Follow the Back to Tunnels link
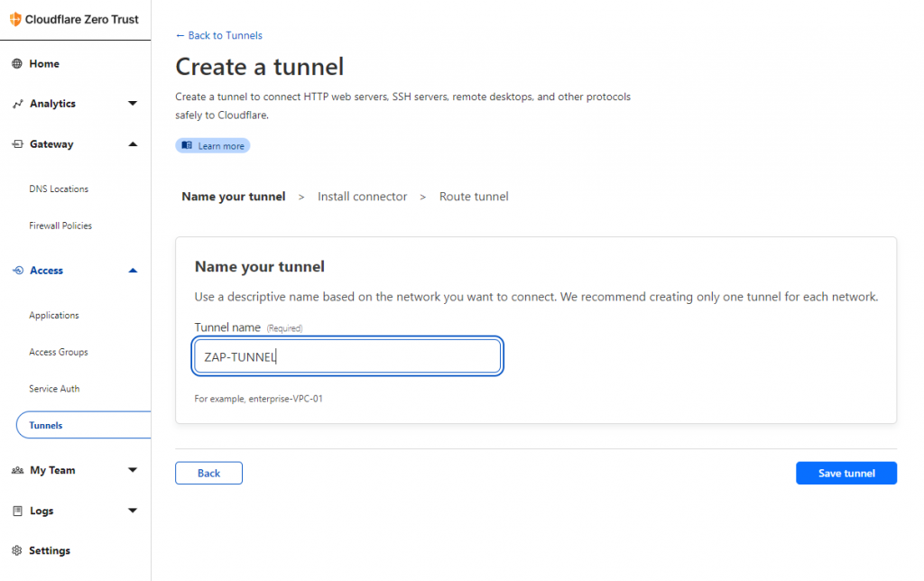 225,35
